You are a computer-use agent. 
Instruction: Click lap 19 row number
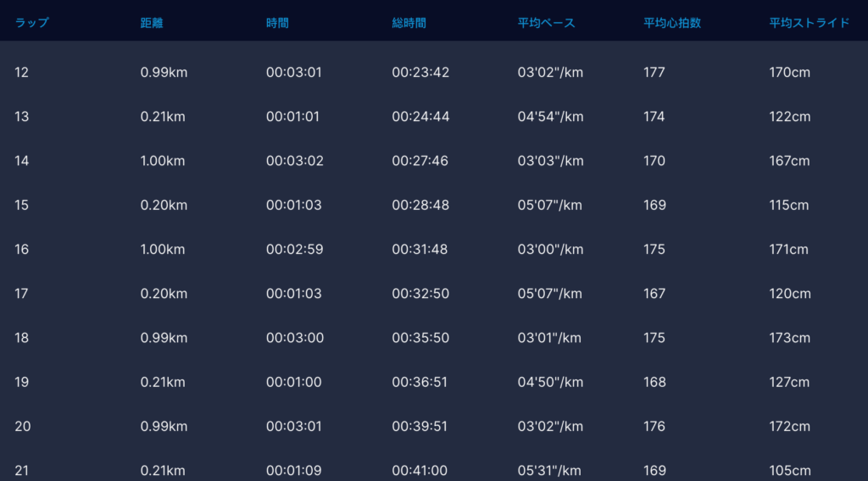coord(22,382)
